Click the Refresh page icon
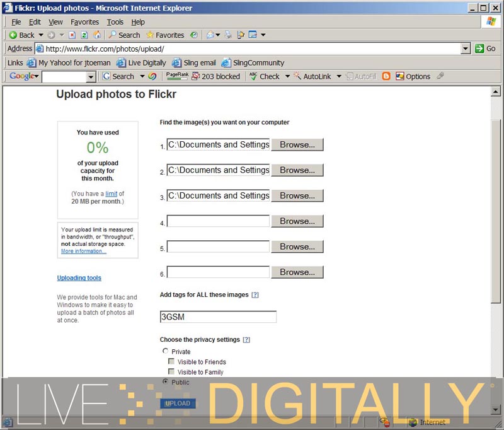504x430 pixels. (84, 35)
